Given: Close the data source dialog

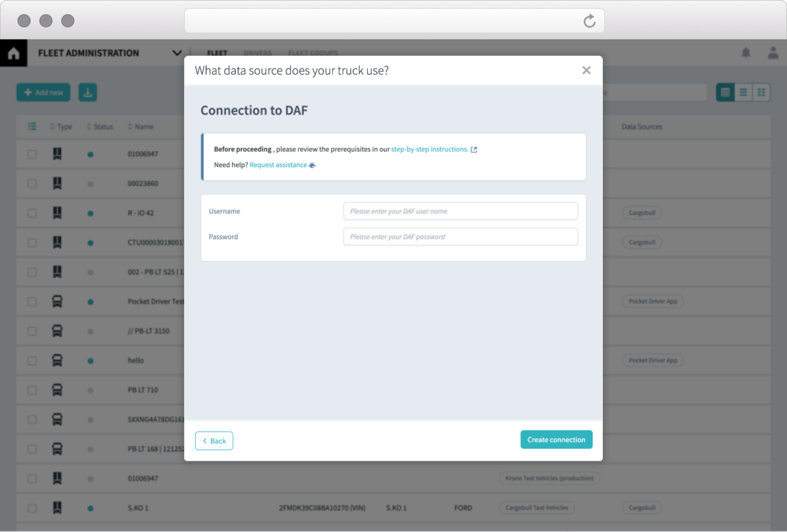Looking at the screenshot, I should pyautogui.click(x=586, y=71).
